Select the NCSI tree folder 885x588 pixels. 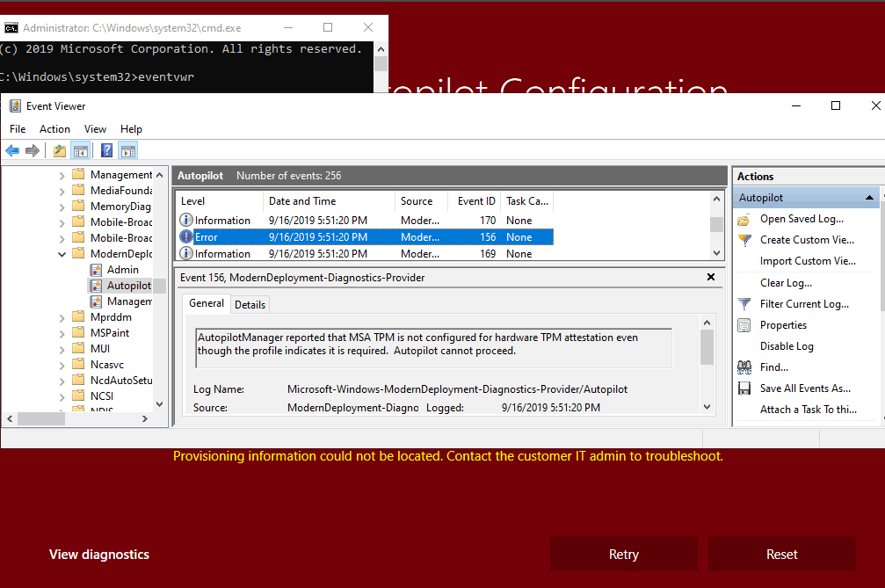pos(102,396)
